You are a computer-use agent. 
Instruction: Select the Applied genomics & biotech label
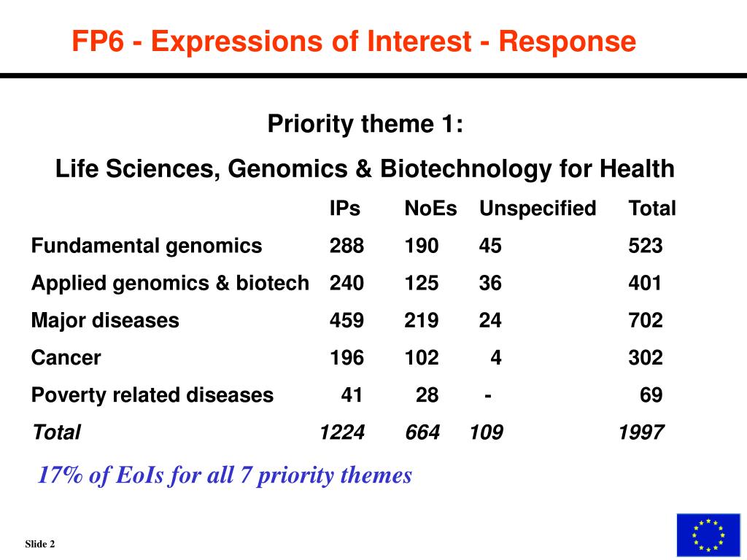point(170,284)
